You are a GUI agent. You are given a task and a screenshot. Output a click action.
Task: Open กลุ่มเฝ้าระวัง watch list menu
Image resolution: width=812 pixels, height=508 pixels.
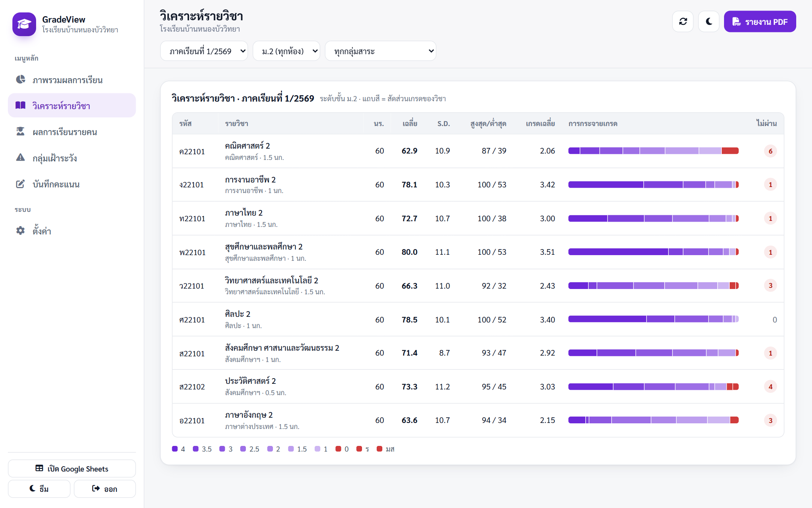(x=72, y=158)
